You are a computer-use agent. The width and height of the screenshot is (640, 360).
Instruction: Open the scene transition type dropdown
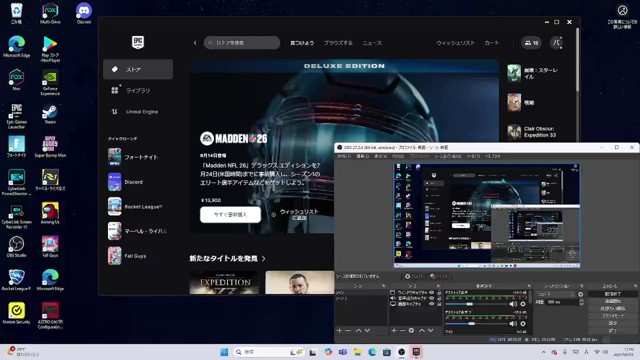tap(556, 294)
